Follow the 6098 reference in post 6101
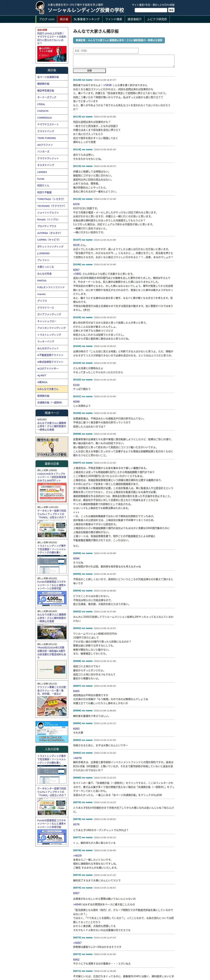This screenshot has height=980, width=210. tap(76, 402)
